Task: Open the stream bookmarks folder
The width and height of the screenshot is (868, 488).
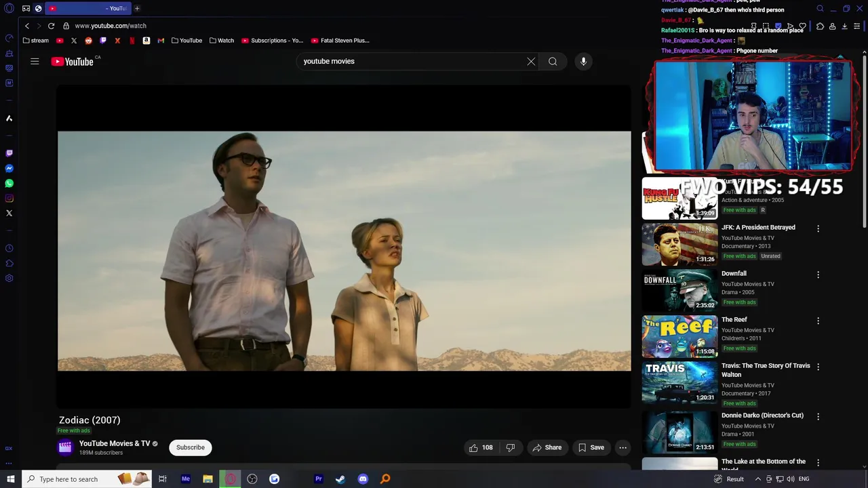Action: (36, 41)
